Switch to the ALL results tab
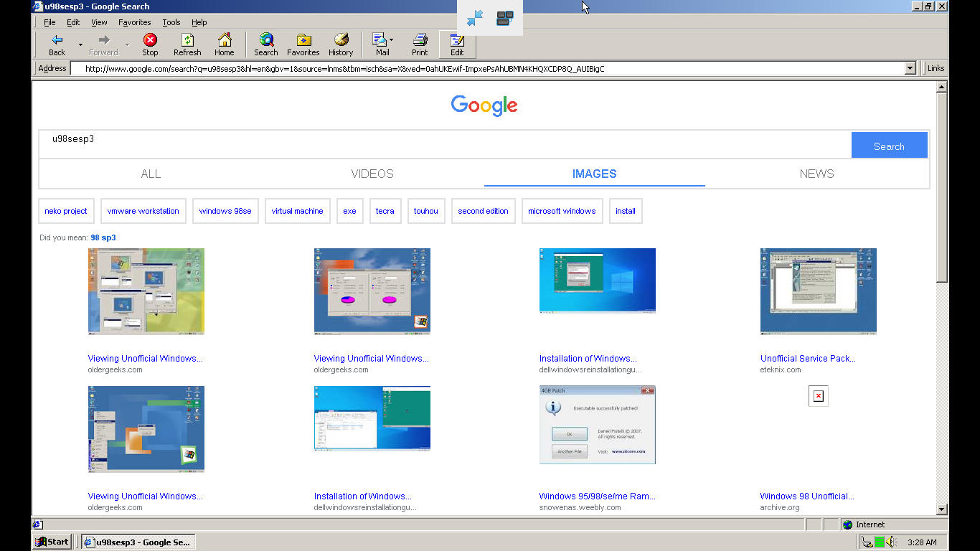The height and width of the screenshot is (551, 980). tap(151, 174)
